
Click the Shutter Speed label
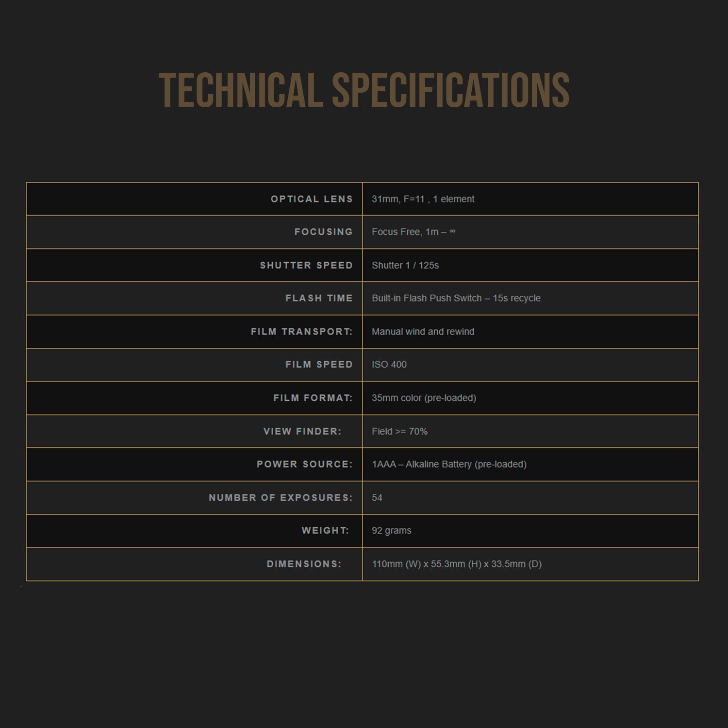306,265
